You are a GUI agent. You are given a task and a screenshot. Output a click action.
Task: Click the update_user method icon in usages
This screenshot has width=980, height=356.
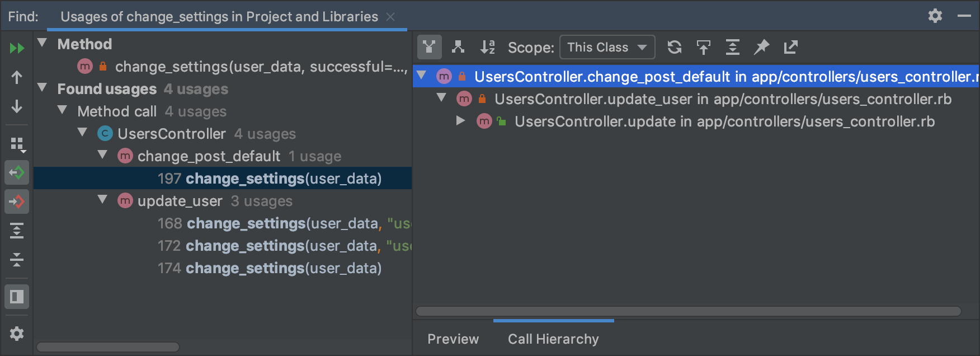click(x=125, y=200)
